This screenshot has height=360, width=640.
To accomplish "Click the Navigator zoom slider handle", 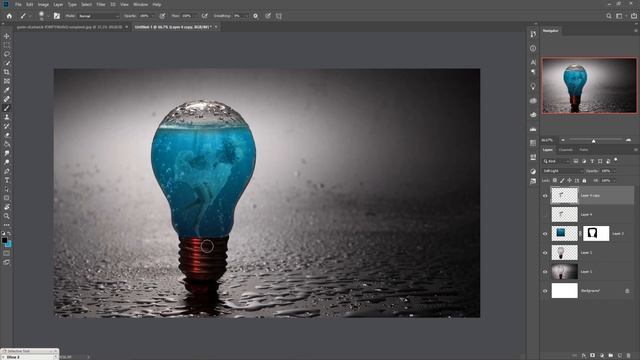I will pyautogui.click(x=593, y=140).
